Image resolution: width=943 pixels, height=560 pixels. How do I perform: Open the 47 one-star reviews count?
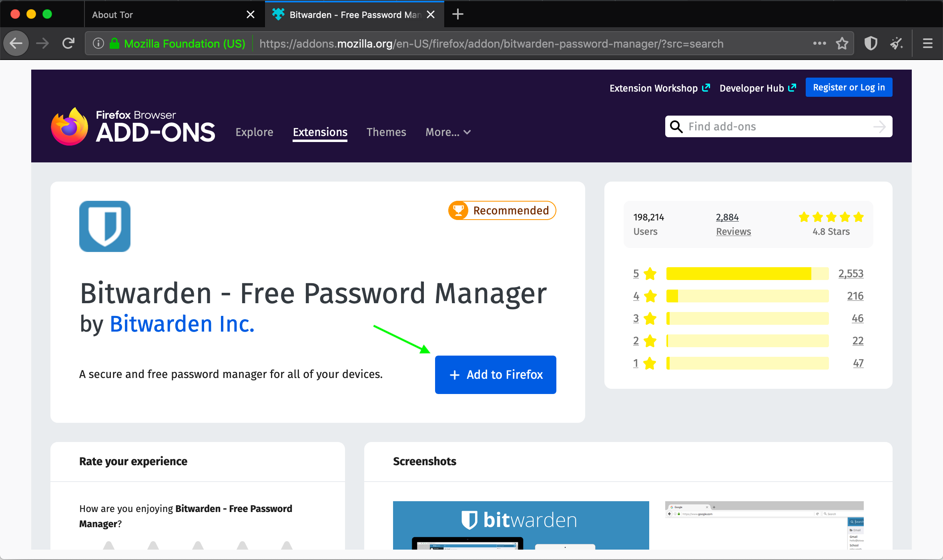[858, 363]
